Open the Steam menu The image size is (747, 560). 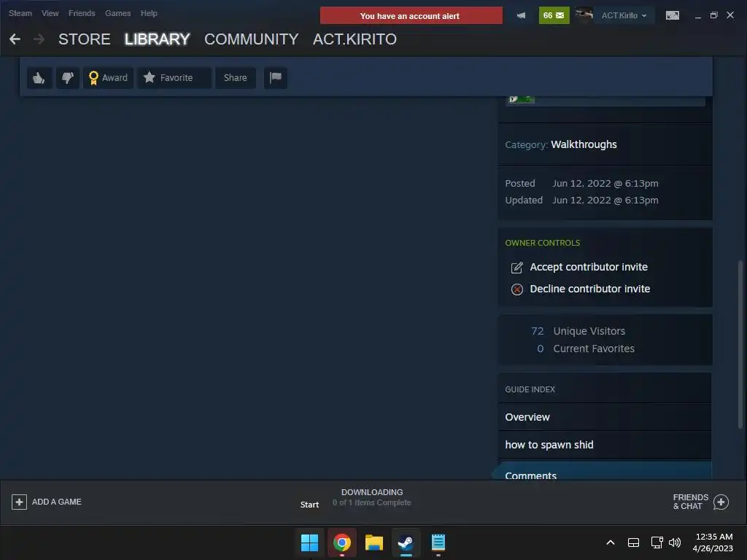click(x=20, y=13)
